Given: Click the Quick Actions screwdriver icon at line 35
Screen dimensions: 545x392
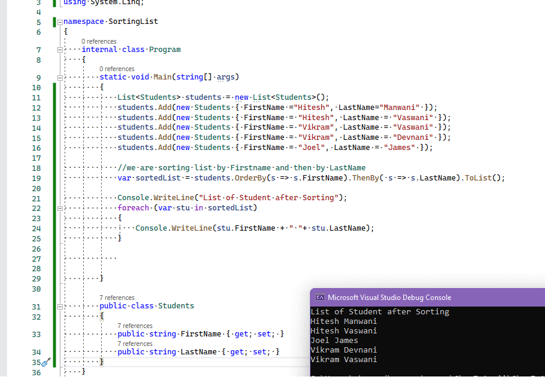Looking at the screenshot, I should [x=47, y=362].
